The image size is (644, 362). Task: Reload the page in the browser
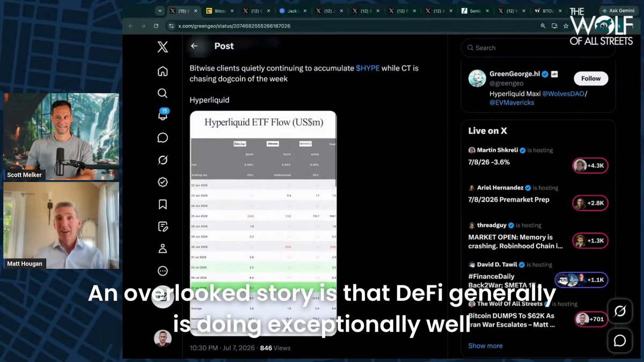(x=156, y=26)
